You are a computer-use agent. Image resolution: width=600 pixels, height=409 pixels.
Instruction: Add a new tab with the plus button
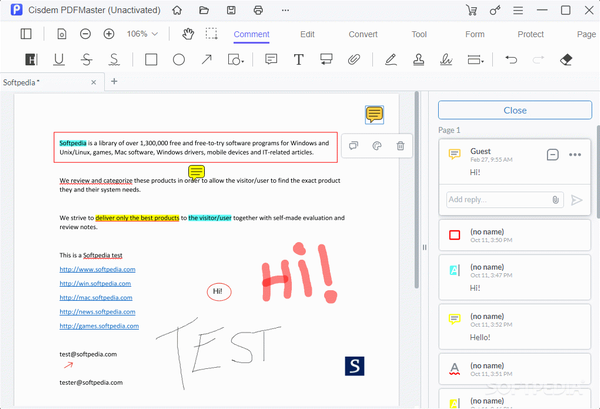(114, 81)
